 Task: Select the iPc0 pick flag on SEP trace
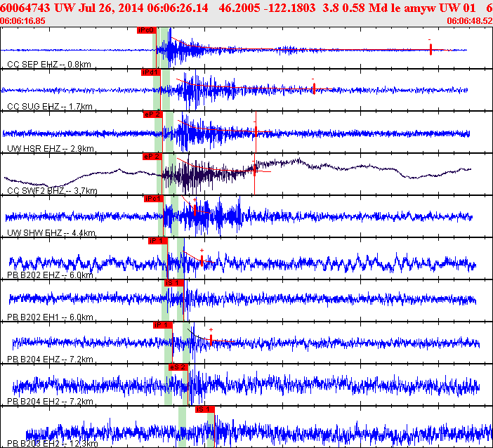(147, 30)
